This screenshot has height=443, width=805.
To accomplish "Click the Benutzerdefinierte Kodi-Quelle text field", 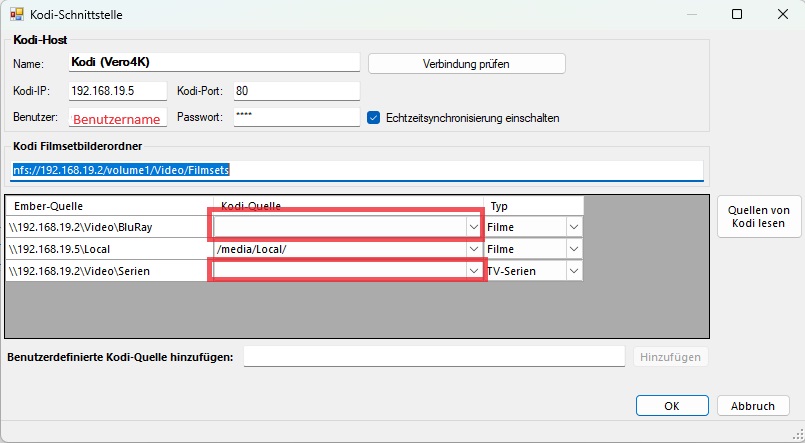I will 434,356.
